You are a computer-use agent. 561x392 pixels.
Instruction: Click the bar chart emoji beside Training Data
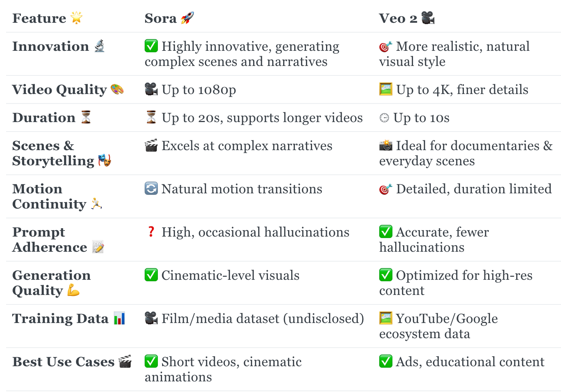point(119,318)
